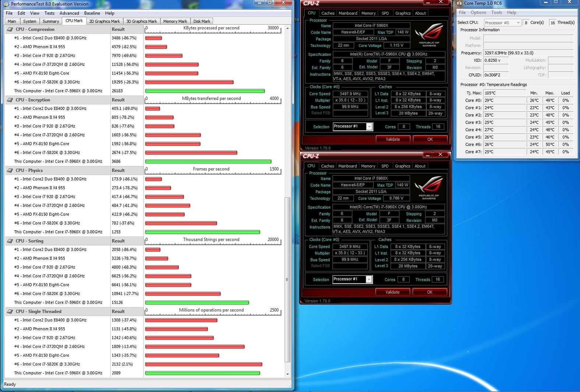This screenshot has height=392, width=580.
Task: Switch to the System tab
Action: point(29,21)
